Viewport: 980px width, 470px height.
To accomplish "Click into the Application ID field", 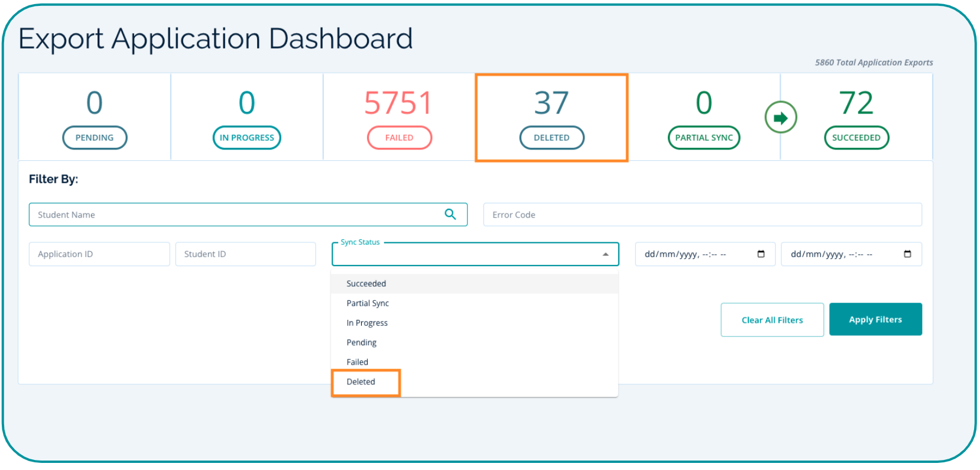I will tap(99, 254).
